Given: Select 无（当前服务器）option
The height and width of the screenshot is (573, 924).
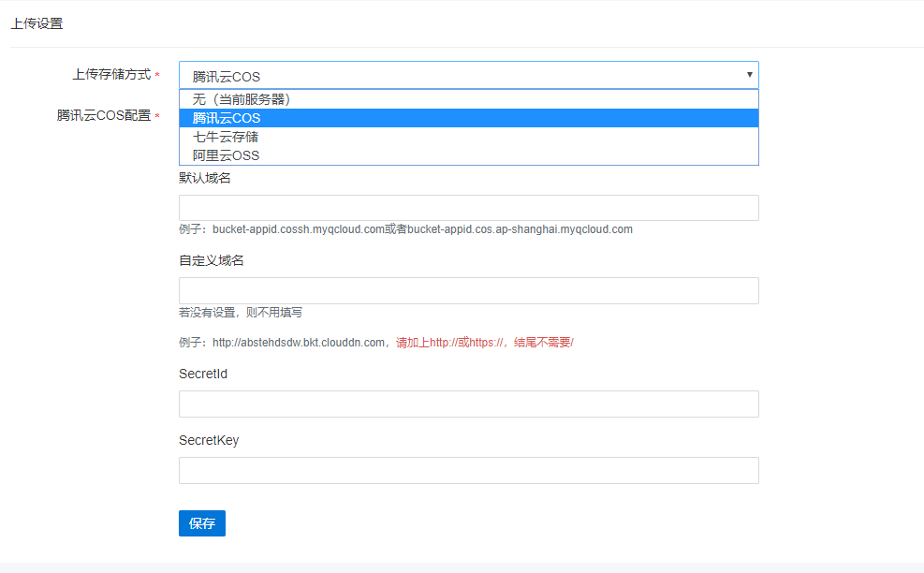Looking at the screenshot, I should click(468, 99).
